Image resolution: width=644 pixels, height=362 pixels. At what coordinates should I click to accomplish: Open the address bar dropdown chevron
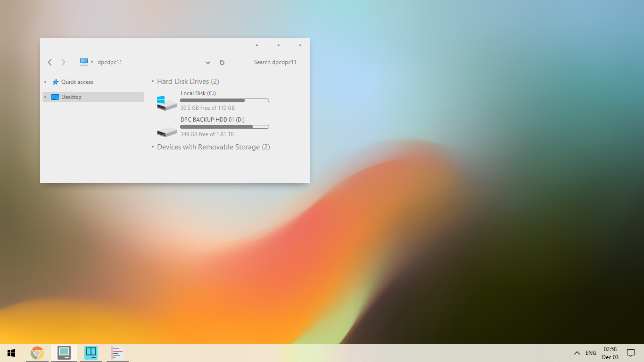tap(208, 62)
